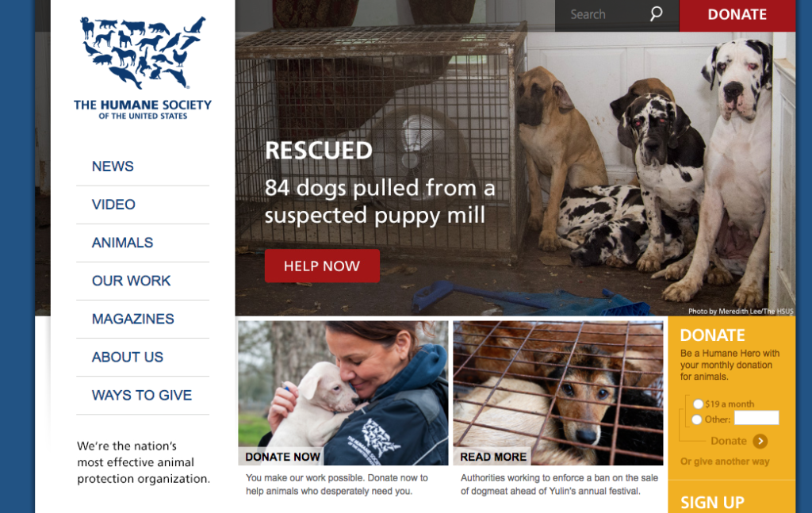Click the READ MORE caged dog photo

point(557,393)
